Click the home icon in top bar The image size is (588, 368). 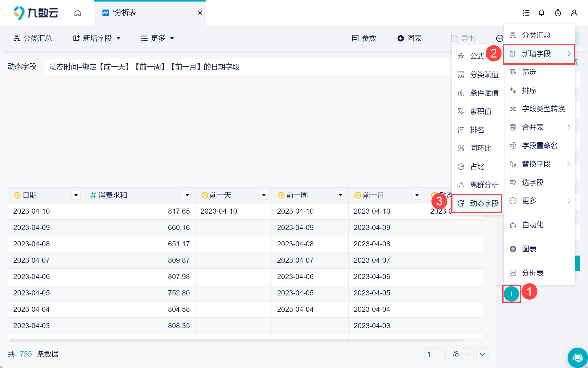click(78, 13)
